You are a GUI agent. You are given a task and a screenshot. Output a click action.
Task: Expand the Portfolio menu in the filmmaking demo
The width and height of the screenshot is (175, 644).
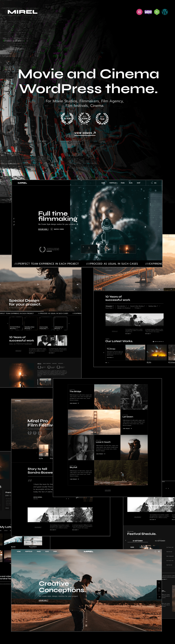pyautogui.click(x=113, y=183)
